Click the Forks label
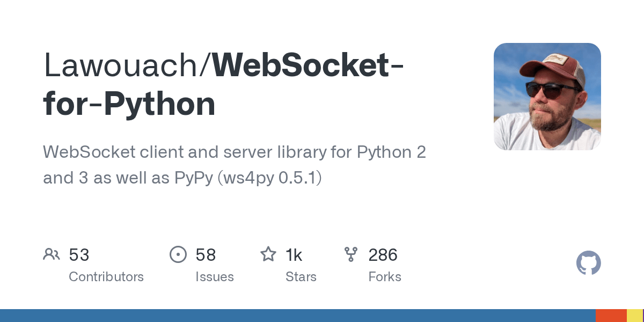 (385, 277)
